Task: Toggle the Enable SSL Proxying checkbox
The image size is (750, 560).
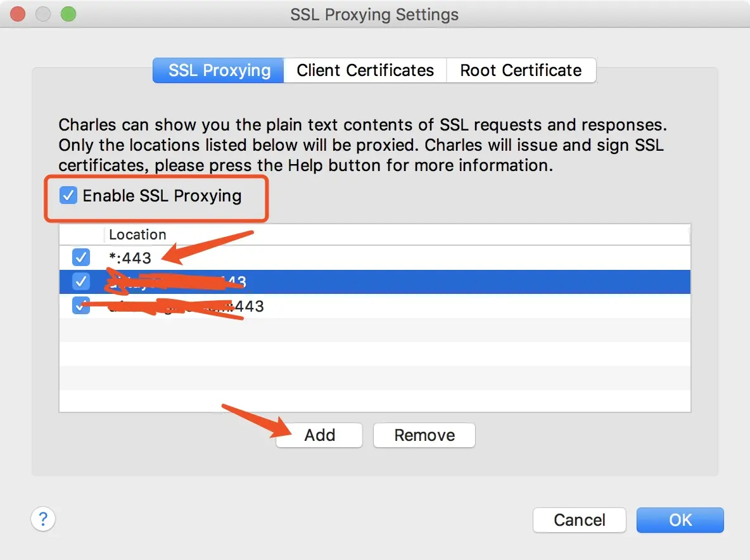Action: tap(68, 195)
